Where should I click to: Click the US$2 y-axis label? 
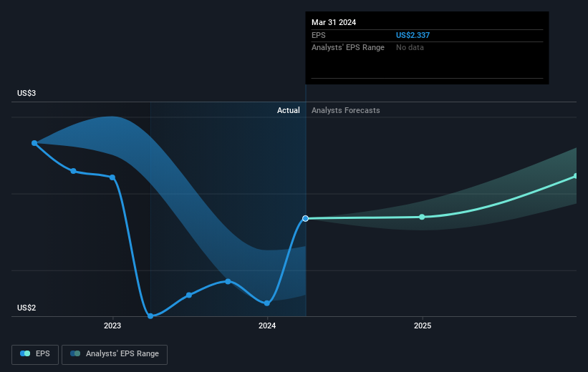26,308
